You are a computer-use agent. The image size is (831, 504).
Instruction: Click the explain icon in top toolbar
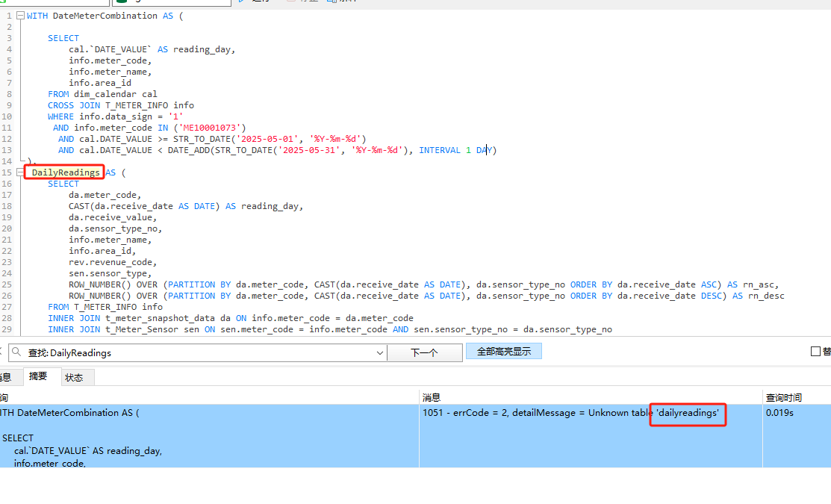[332, 1]
